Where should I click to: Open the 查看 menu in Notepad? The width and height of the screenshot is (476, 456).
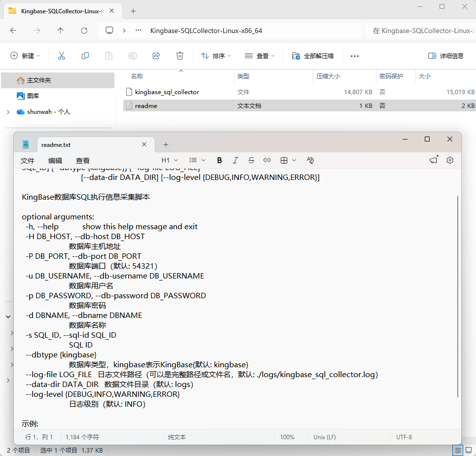pyautogui.click(x=83, y=161)
